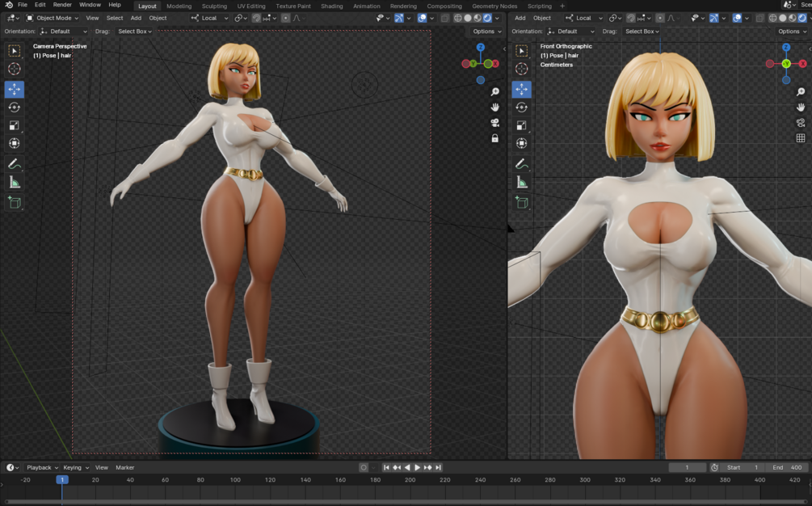This screenshot has height=506, width=812.
Task: Open Object Mode dropdown in left viewport
Action: (53, 18)
